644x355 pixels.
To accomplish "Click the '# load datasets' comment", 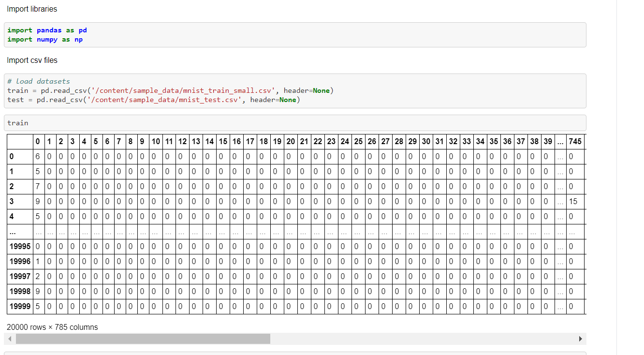I will tap(39, 81).
